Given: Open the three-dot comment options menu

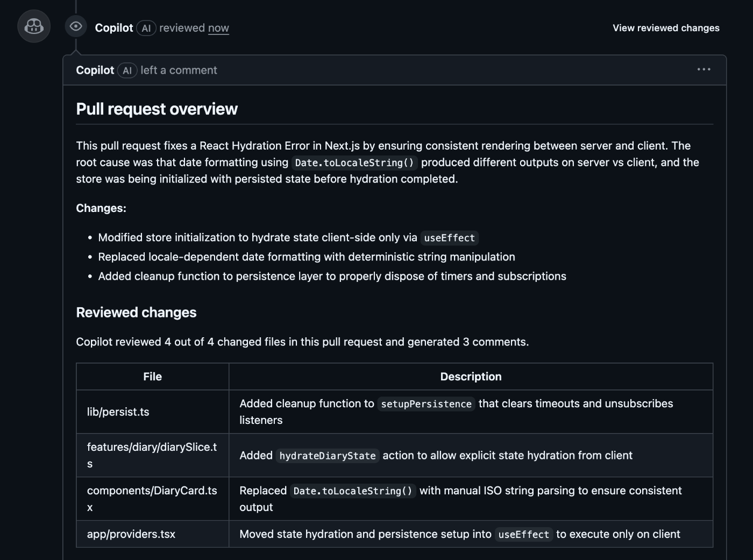Looking at the screenshot, I should pos(704,69).
